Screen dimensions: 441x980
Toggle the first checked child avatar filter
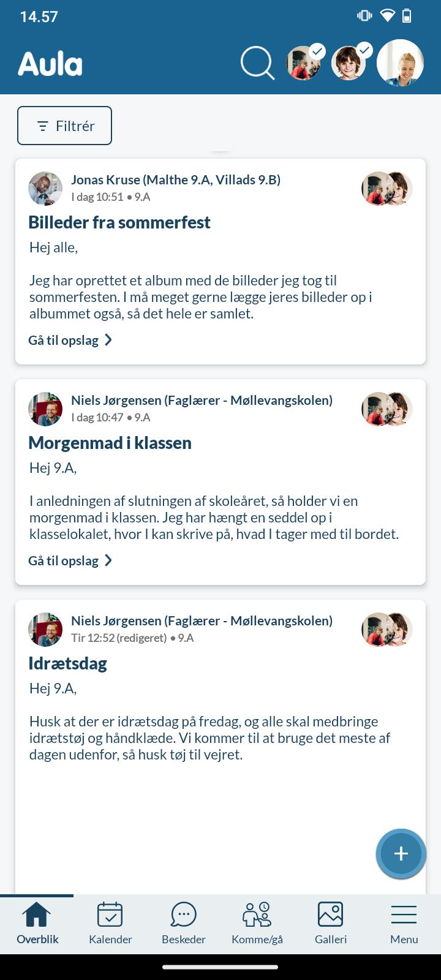pos(304,63)
